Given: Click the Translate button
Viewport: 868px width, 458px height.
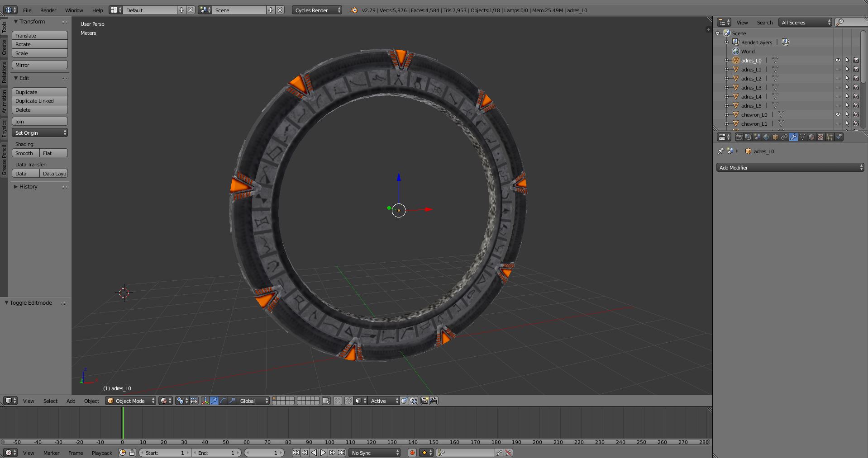Looking at the screenshot, I should [40, 35].
